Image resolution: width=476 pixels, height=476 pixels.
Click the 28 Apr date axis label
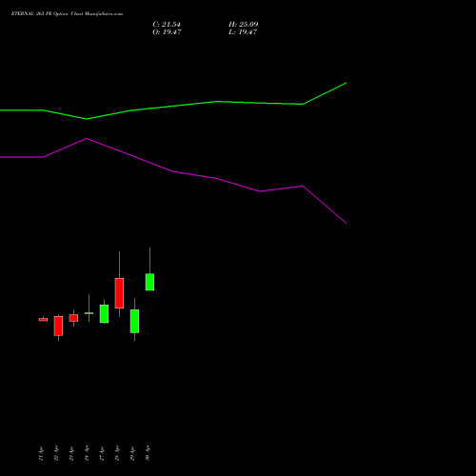[117, 453]
